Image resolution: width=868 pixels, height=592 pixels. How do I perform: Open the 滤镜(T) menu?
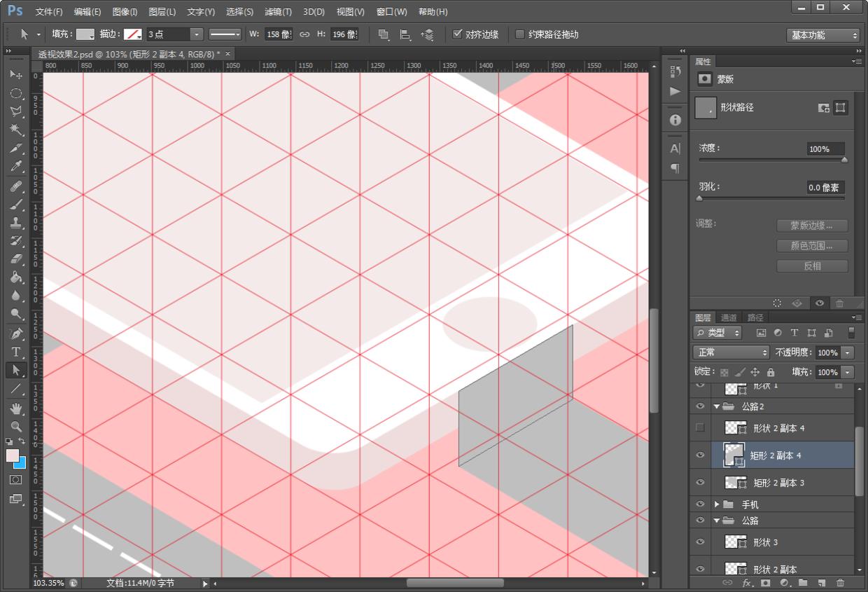click(278, 12)
